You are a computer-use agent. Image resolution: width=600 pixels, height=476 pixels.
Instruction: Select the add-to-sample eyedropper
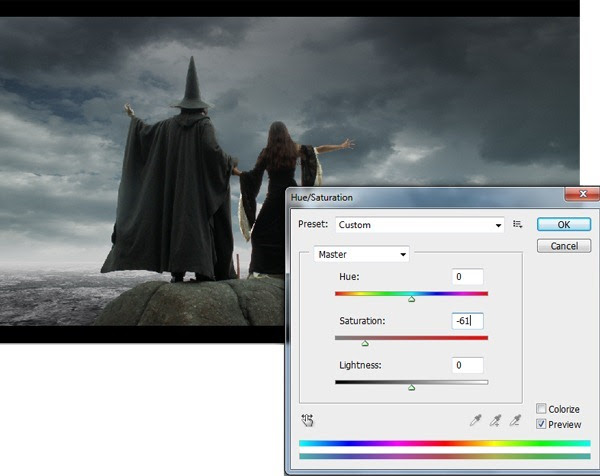pos(496,420)
